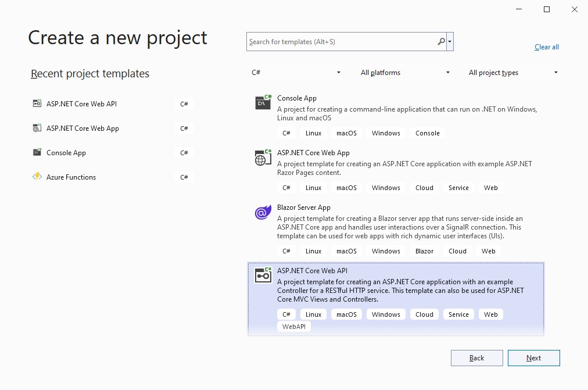588x390 pixels.
Task: Minimize the dialog window
Action: (519, 9)
